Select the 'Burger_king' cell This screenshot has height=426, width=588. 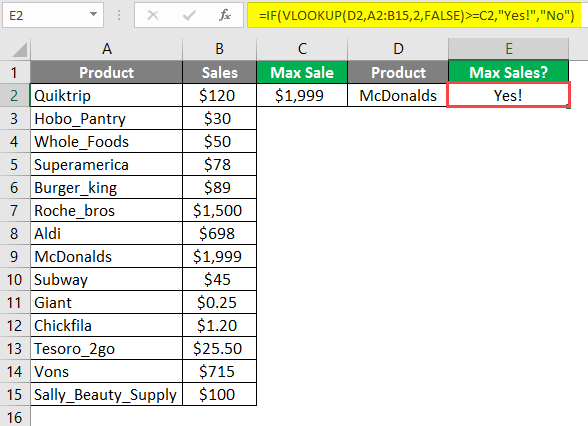coord(106,188)
